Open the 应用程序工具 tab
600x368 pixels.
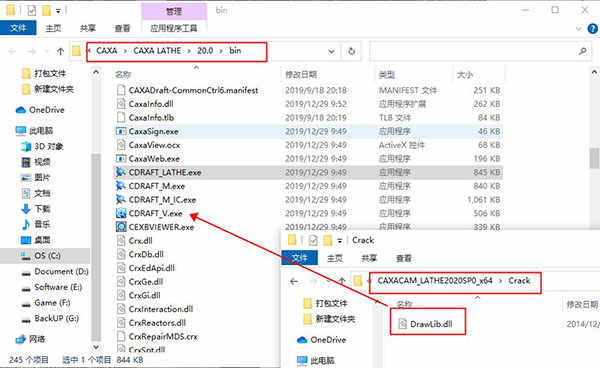174,28
